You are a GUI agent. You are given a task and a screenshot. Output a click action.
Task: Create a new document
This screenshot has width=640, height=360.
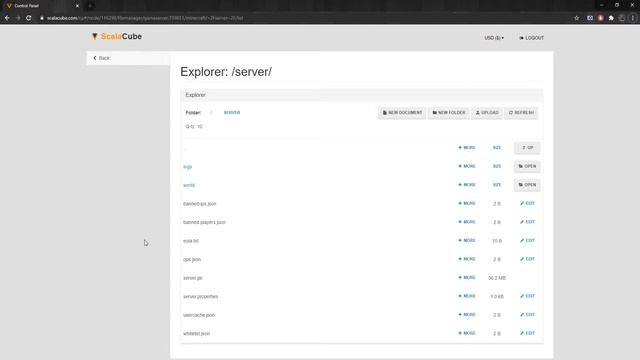click(402, 113)
